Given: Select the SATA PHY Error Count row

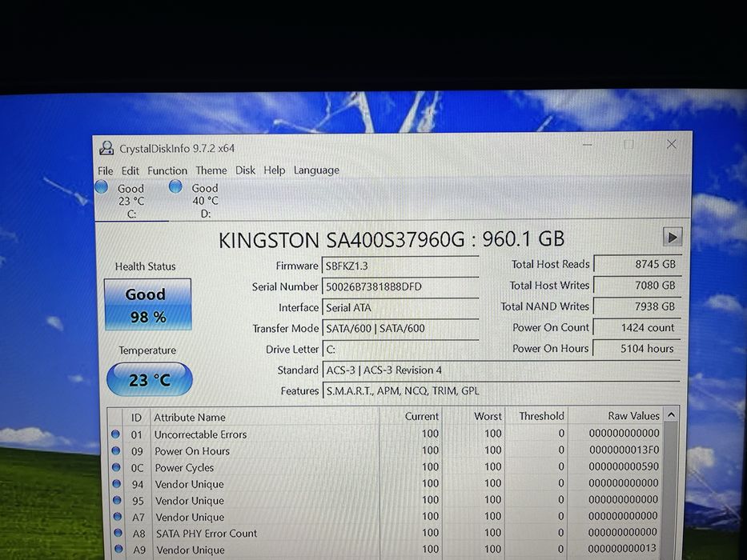Looking at the screenshot, I should (385, 533).
